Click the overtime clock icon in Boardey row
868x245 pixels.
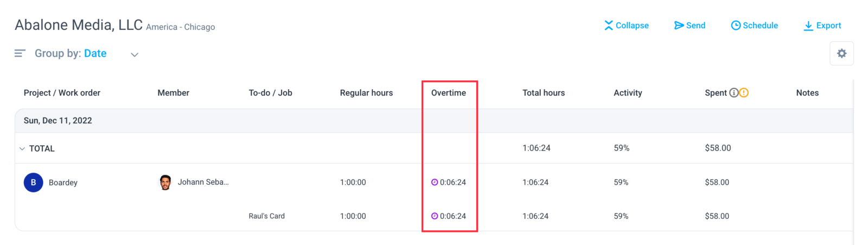[435, 183]
